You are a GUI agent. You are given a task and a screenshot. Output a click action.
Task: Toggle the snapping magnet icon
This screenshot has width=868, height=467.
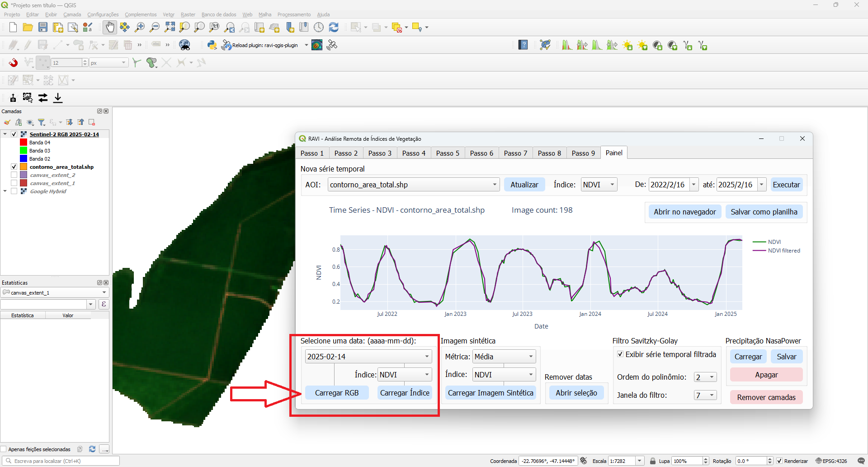pyautogui.click(x=13, y=62)
